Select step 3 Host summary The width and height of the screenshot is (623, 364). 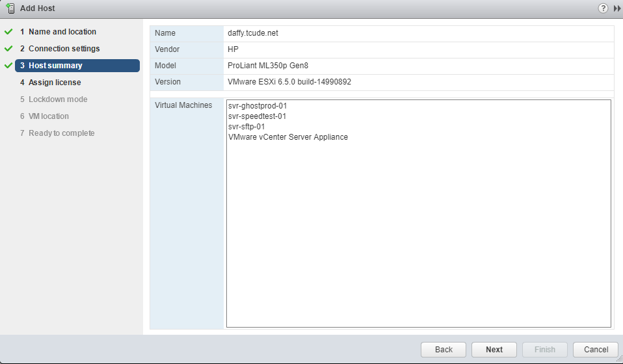click(x=77, y=66)
